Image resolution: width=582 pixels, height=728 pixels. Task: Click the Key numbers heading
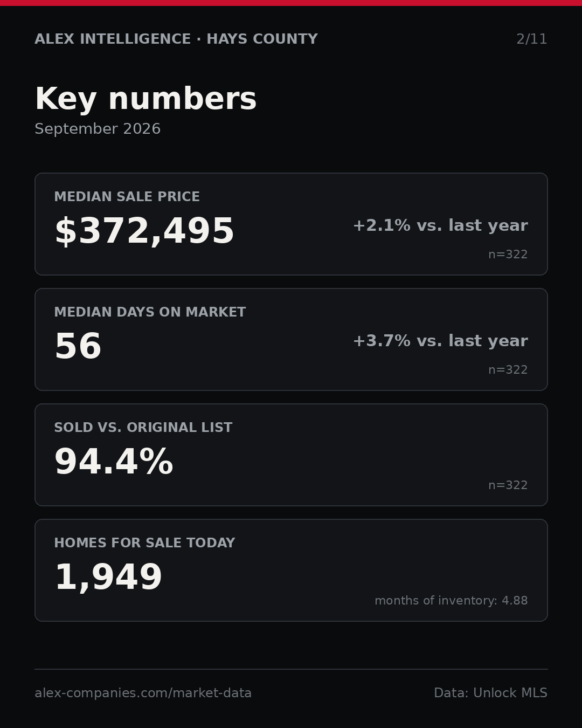click(145, 99)
